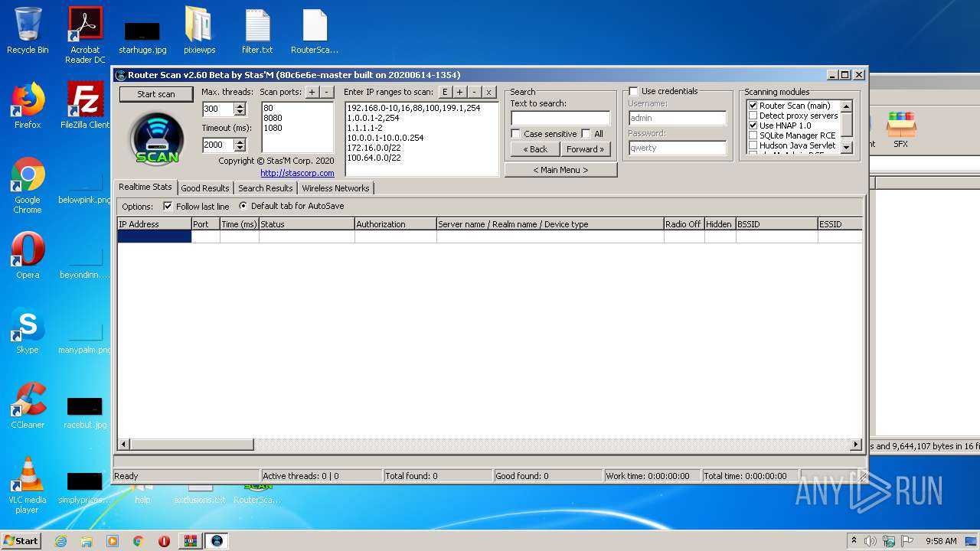This screenshot has height=551, width=980.
Task: Clear IP ranges with x button
Action: click(x=488, y=92)
